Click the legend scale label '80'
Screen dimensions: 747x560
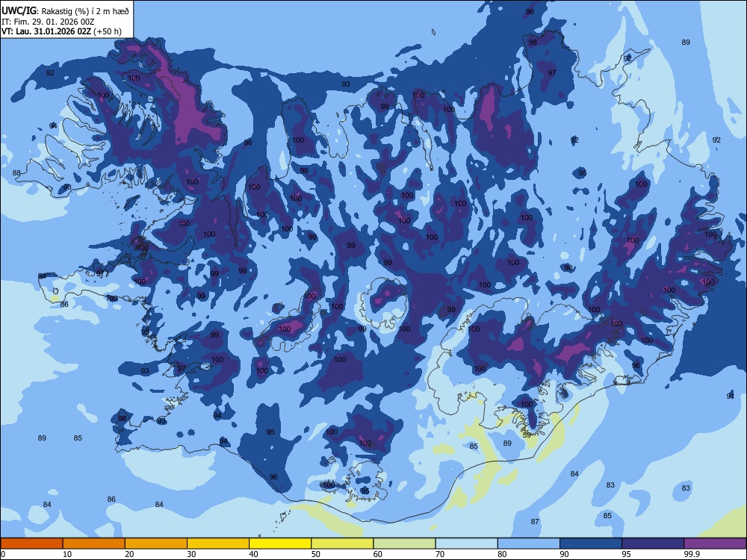502,554
